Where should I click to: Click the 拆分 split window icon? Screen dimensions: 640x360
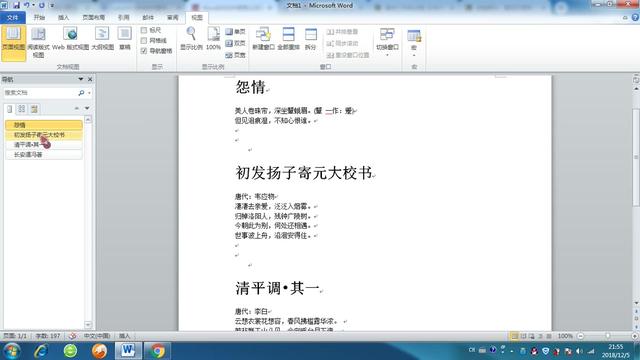[x=311, y=39]
